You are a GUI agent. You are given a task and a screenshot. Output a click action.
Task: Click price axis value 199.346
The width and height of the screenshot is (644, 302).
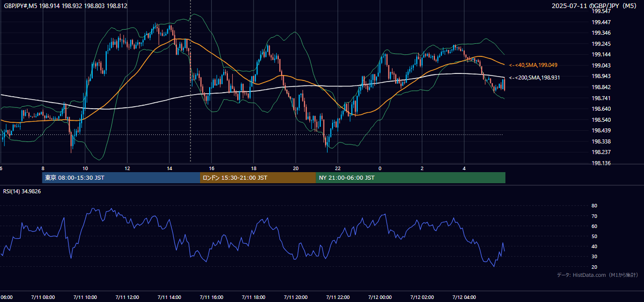pyautogui.click(x=602, y=33)
